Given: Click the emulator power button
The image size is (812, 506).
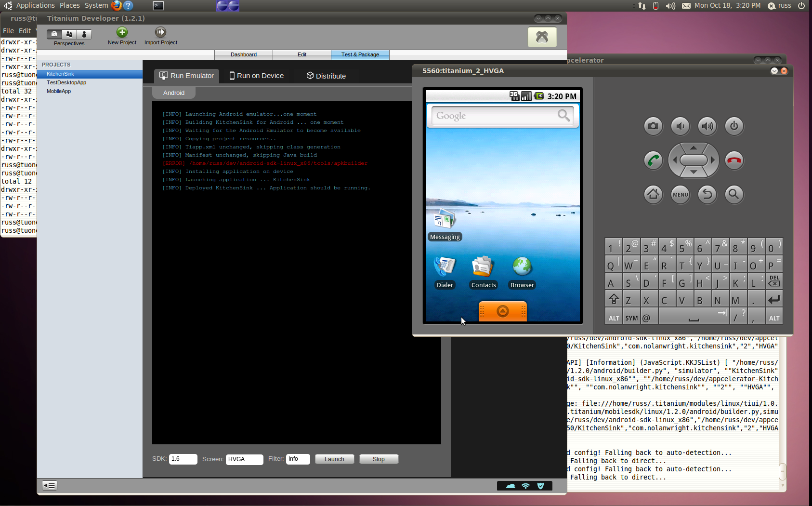Looking at the screenshot, I should tap(734, 126).
